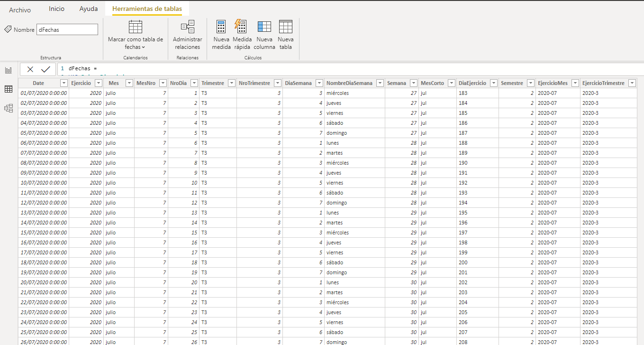Switch to the Ayuda tab
644x345 pixels.
[89, 9]
